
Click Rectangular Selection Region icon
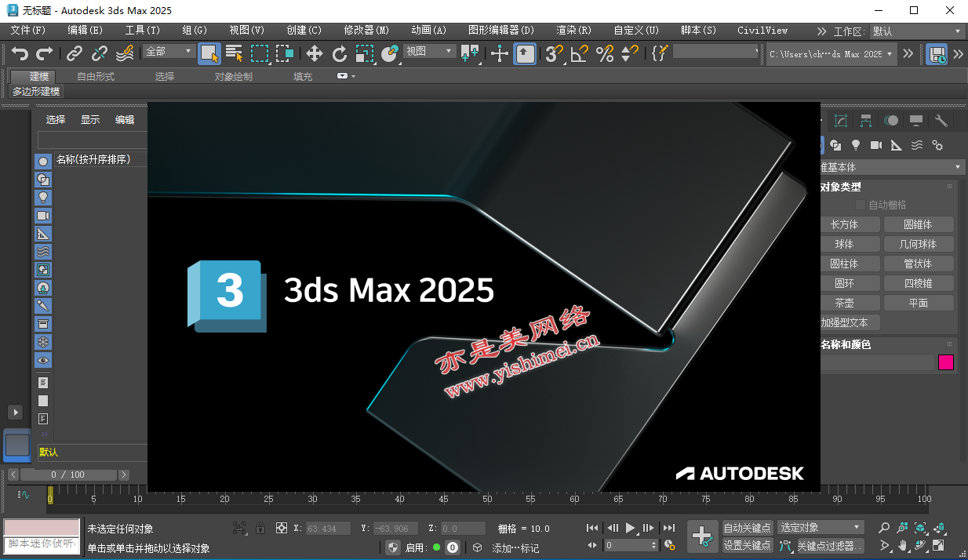(260, 53)
